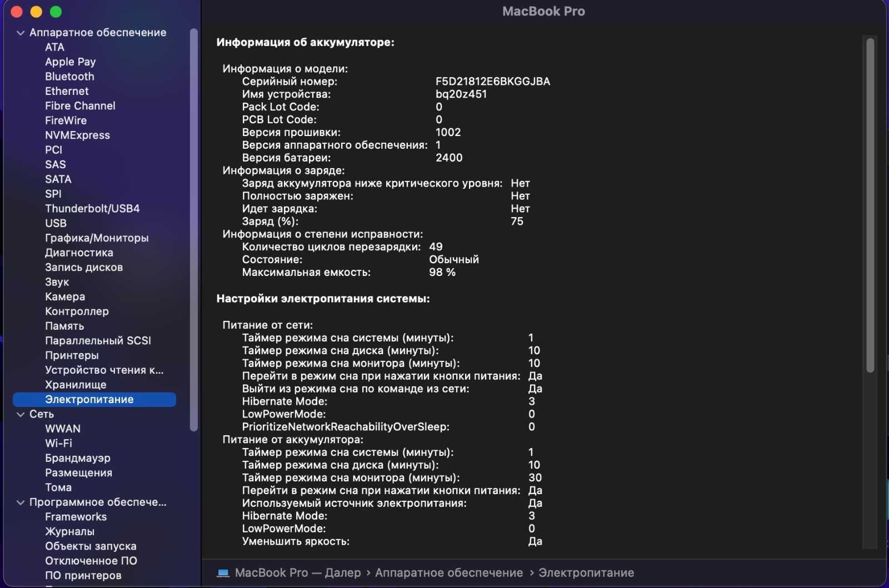This screenshot has height=588, width=889.
Task: Open Камера hardware info
Action: [65, 297]
